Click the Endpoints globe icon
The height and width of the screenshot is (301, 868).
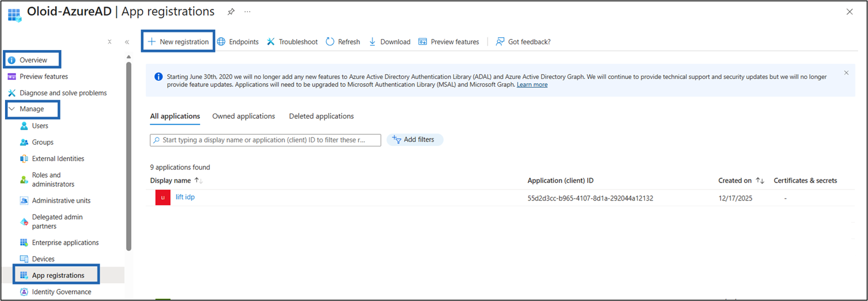click(221, 42)
